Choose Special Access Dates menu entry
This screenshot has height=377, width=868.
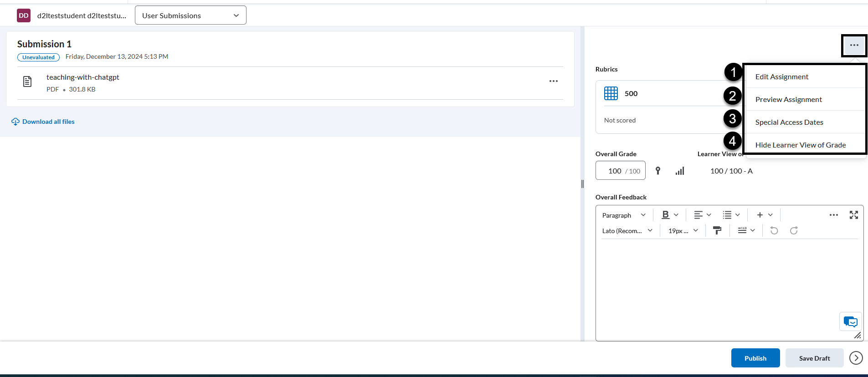click(x=789, y=122)
